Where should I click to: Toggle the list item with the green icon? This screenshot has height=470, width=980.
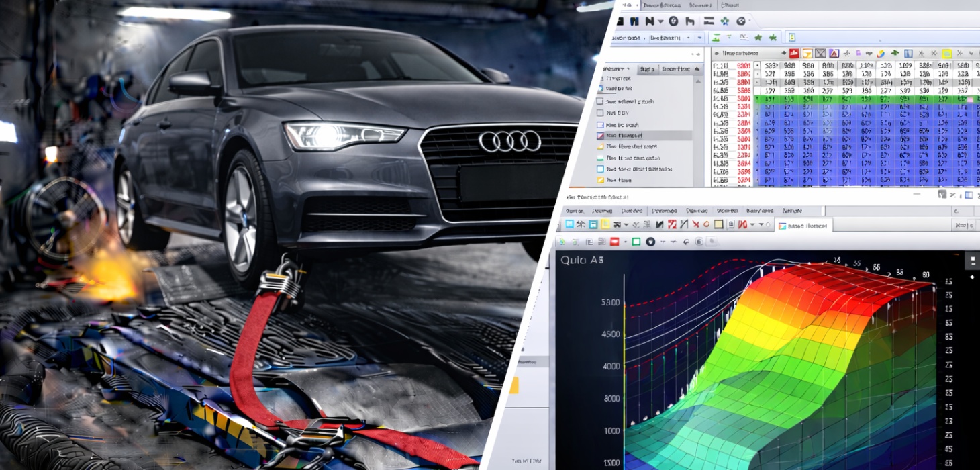coord(600,158)
